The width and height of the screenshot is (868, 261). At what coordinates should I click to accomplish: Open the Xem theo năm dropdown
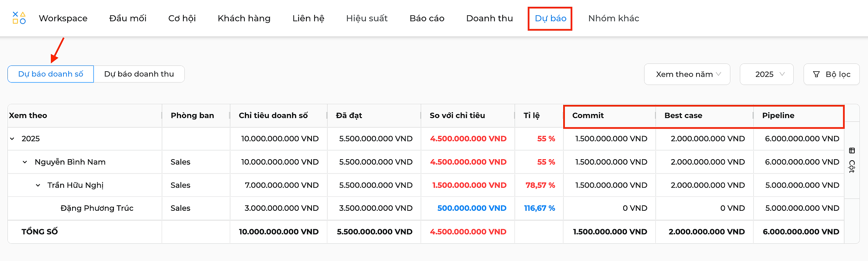pyautogui.click(x=687, y=74)
